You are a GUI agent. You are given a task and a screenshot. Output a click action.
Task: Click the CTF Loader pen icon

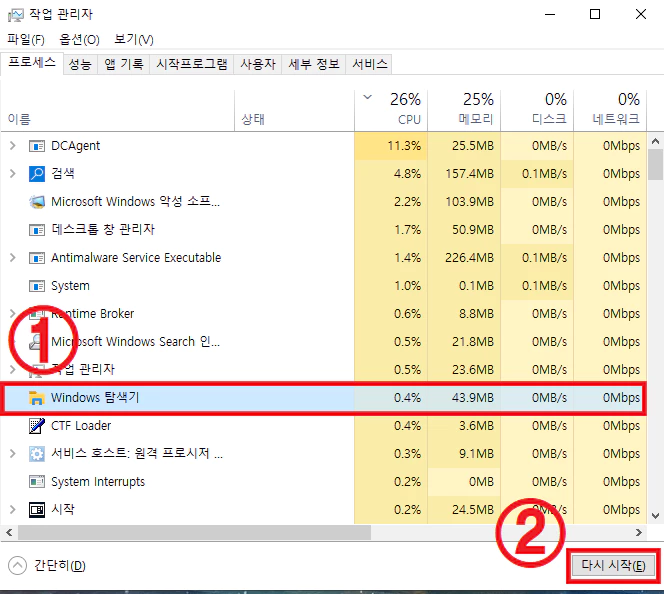(37, 426)
